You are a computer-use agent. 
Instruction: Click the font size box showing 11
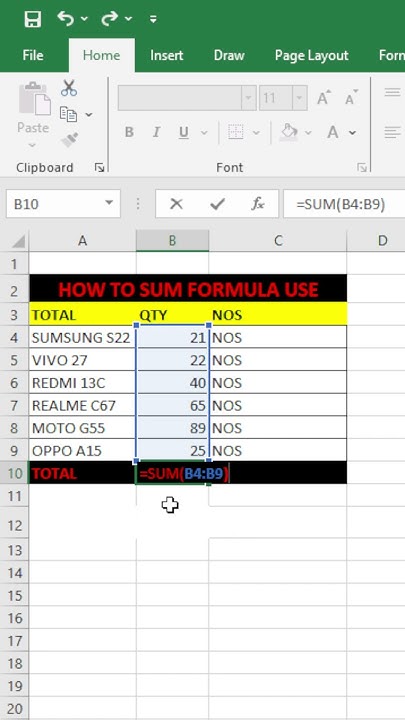tap(276, 98)
